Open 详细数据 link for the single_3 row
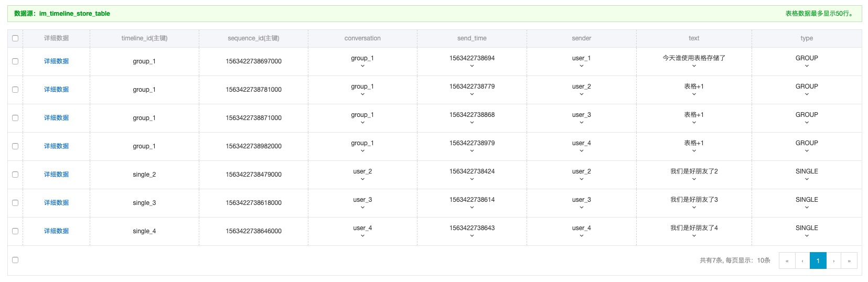This screenshot has width=868, height=282. pyautogui.click(x=56, y=203)
